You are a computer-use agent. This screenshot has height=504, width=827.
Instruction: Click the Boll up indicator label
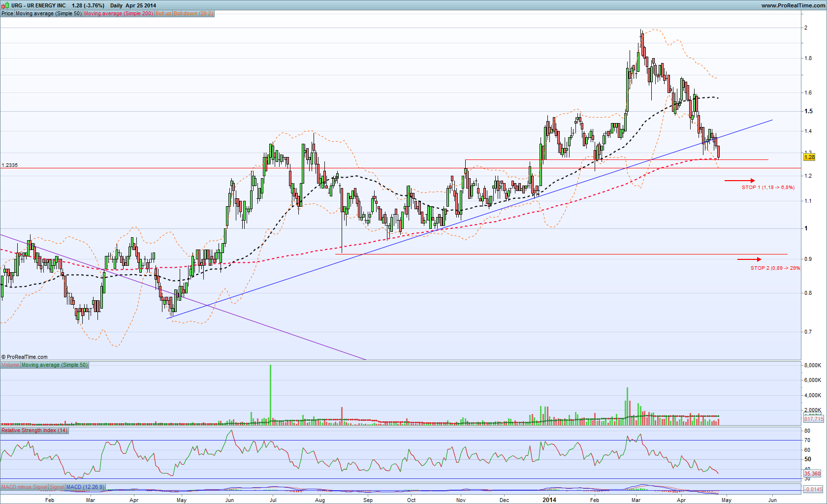click(x=163, y=14)
